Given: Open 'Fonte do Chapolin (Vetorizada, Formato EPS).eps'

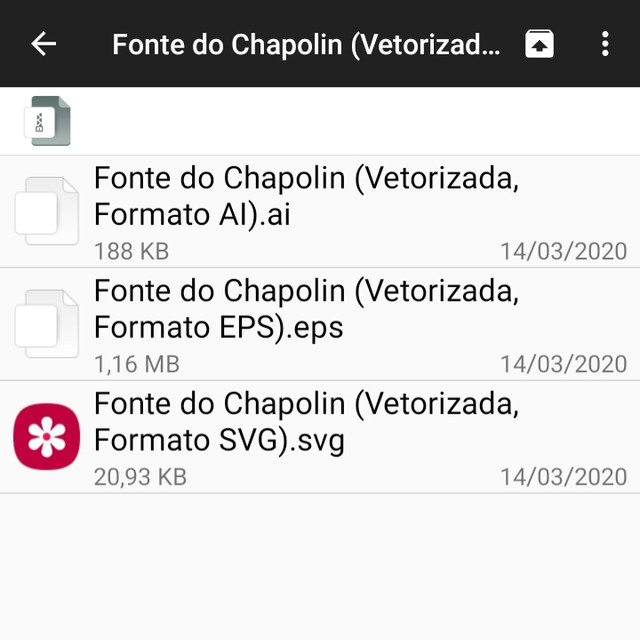Looking at the screenshot, I should pyautogui.click(x=307, y=309).
